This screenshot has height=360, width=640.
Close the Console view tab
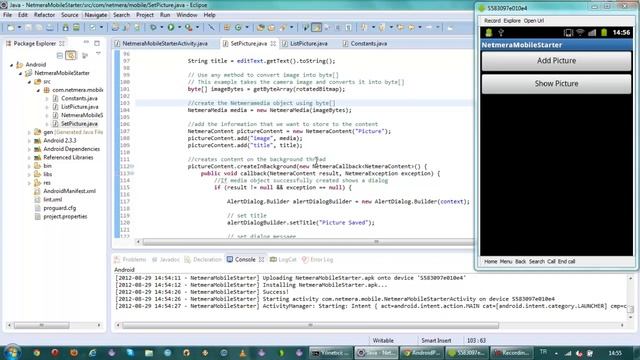point(262,260)
